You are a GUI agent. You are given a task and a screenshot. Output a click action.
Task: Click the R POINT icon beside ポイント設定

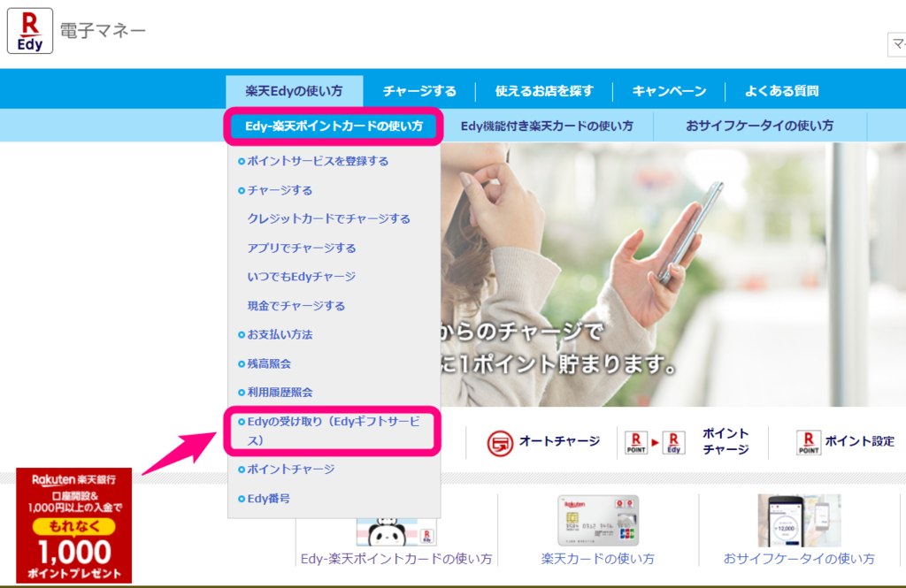point(809,443)
